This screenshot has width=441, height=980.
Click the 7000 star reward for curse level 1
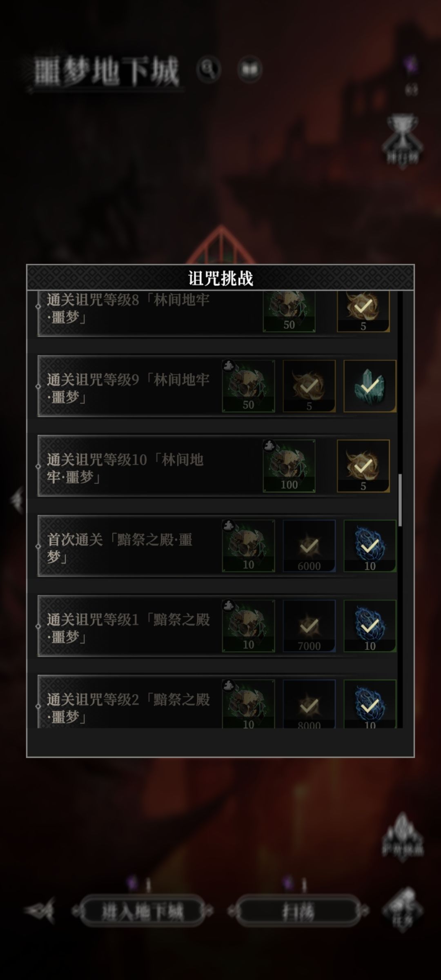click(309, 626)
